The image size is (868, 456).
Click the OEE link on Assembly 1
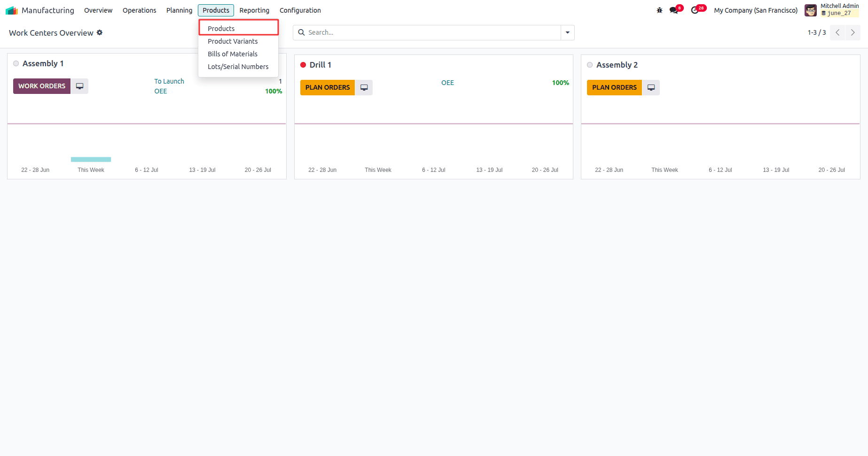[161, 91]
